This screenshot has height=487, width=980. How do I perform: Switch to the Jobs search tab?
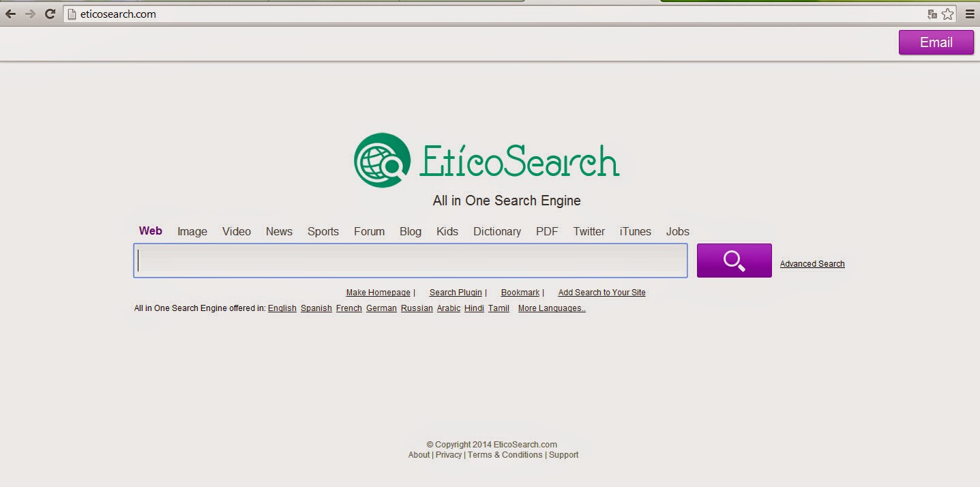click(678, 231)
